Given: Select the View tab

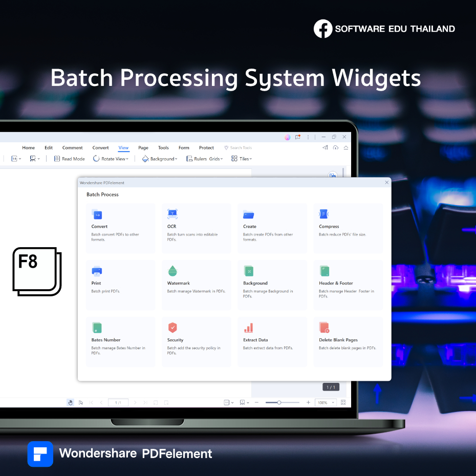Looking at the screenshot, I should click(x=123, y=148).
